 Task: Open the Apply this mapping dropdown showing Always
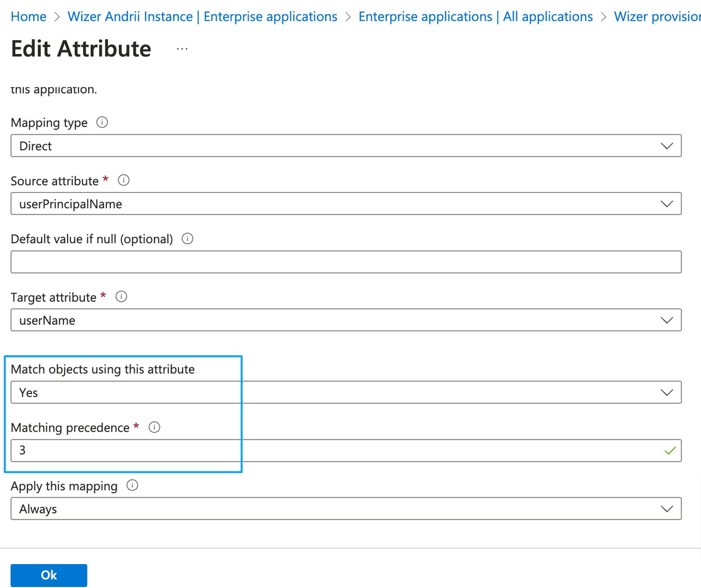tap(666, 508)
